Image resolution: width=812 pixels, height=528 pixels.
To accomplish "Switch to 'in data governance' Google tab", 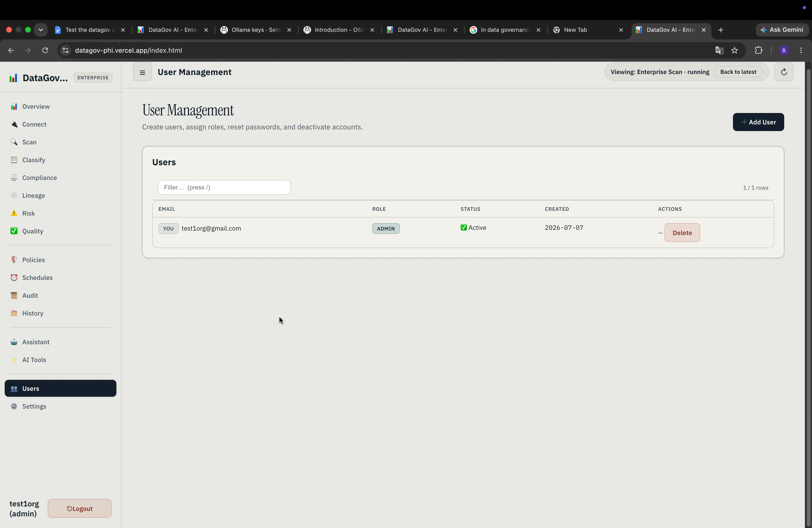I will (505, 30).
